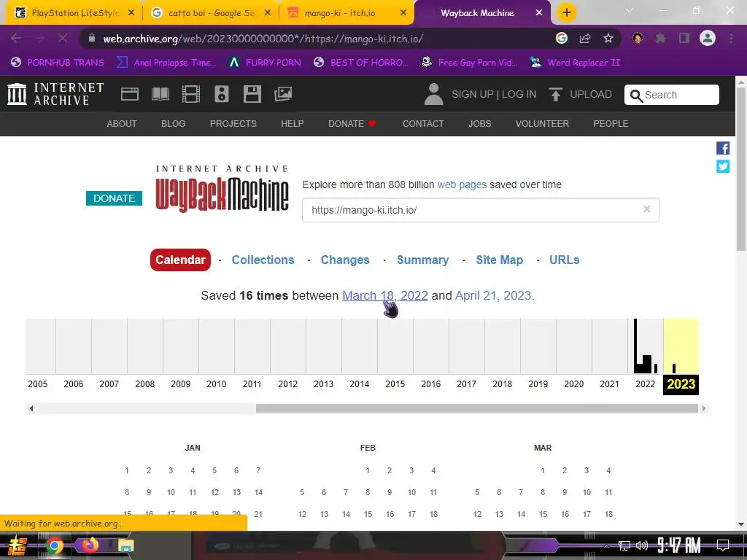Click the user avatar icon near Sign Up
747x560 pixels.
click(433, 94)
